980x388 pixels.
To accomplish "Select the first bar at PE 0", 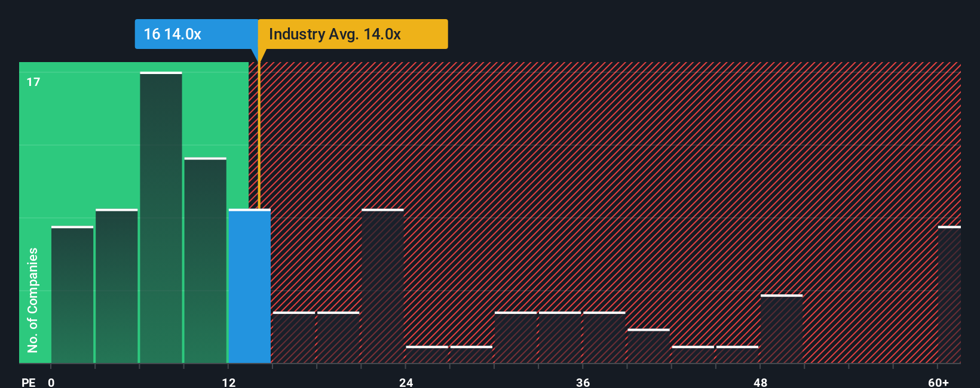I will [x=72, y=294].
